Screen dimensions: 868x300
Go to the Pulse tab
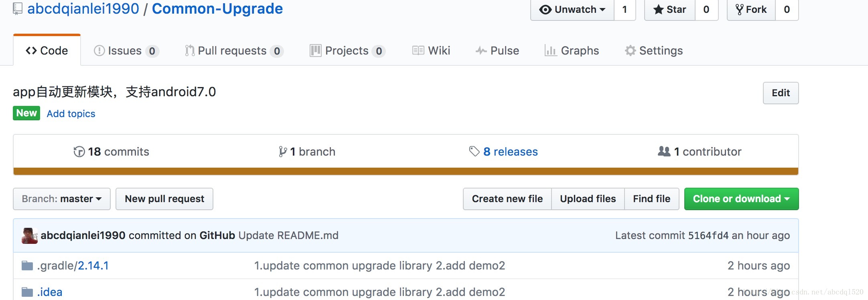(x=497, y=51)
